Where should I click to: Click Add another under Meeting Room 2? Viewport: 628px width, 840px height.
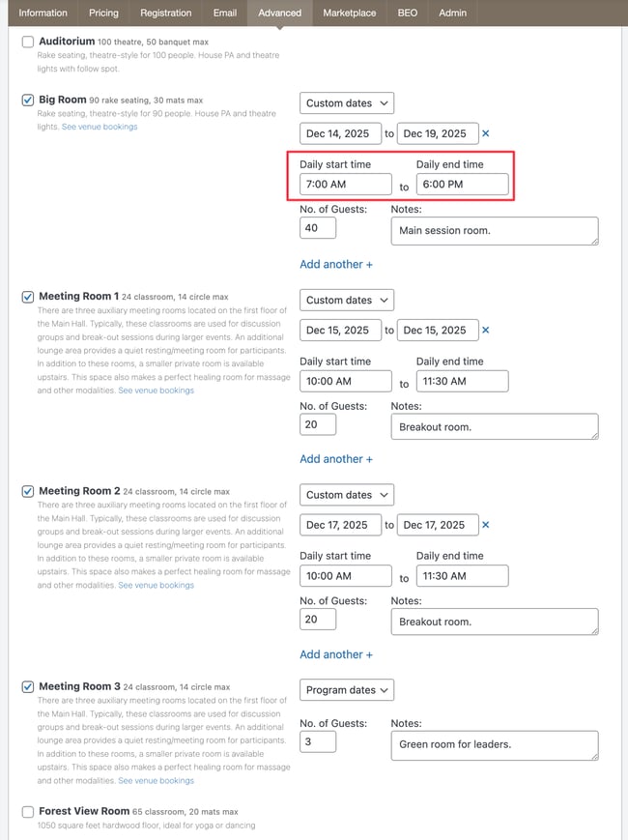coord(336,654)
